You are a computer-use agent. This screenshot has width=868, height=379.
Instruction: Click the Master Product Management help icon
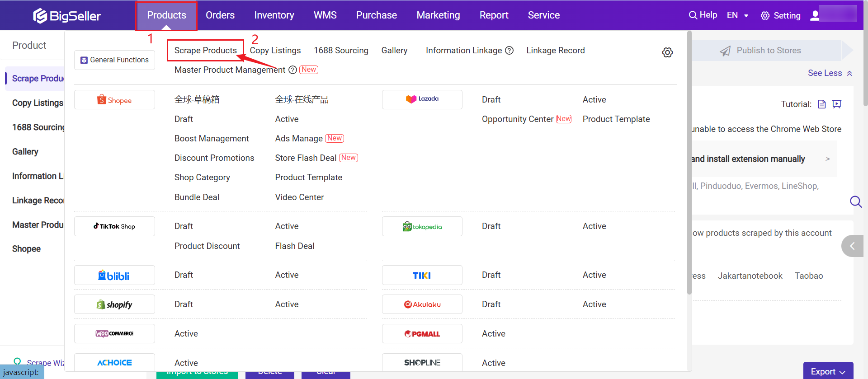[x=292, y=70]
